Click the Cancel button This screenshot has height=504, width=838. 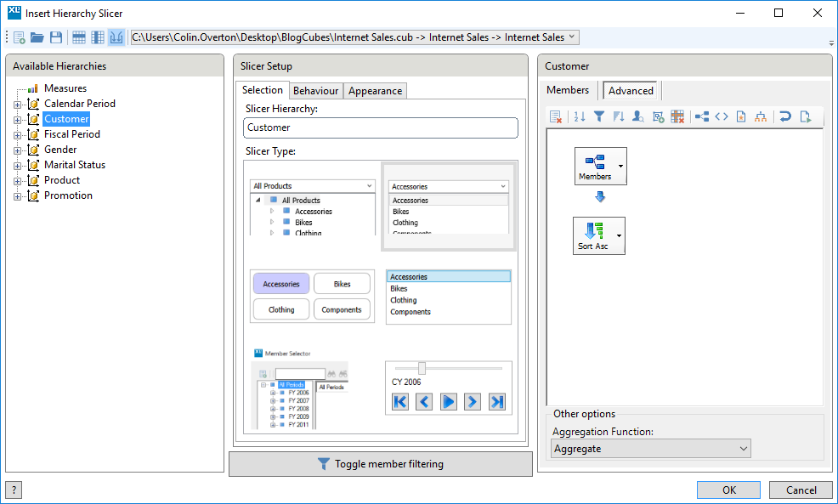click(x=801, y=490)
